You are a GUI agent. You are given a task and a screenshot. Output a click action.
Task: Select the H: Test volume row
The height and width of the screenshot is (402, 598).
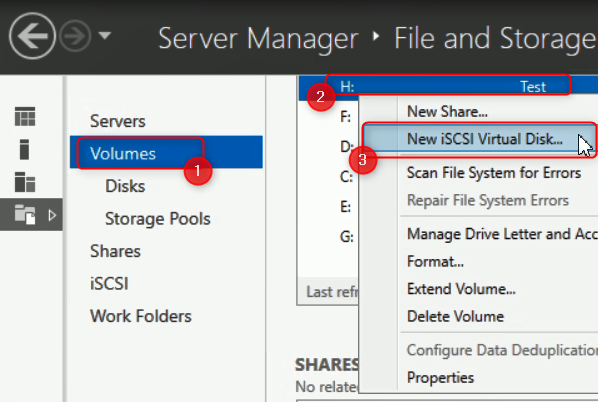448,87
